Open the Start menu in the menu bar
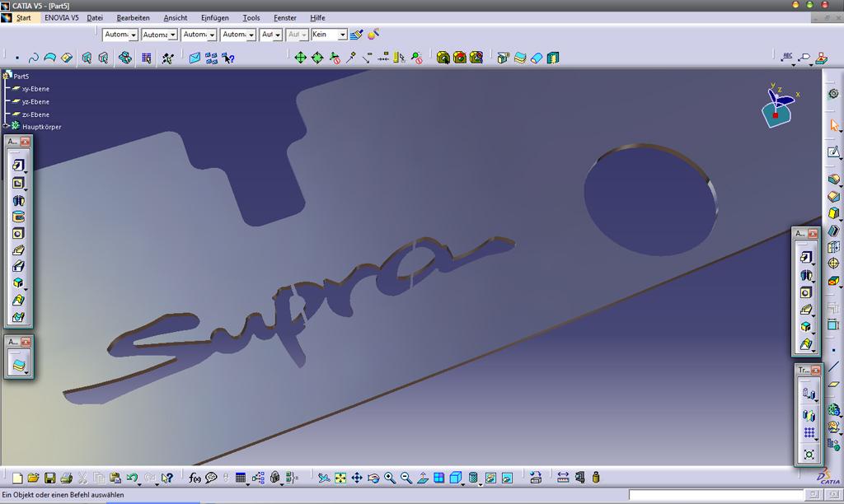 (23, 18)
